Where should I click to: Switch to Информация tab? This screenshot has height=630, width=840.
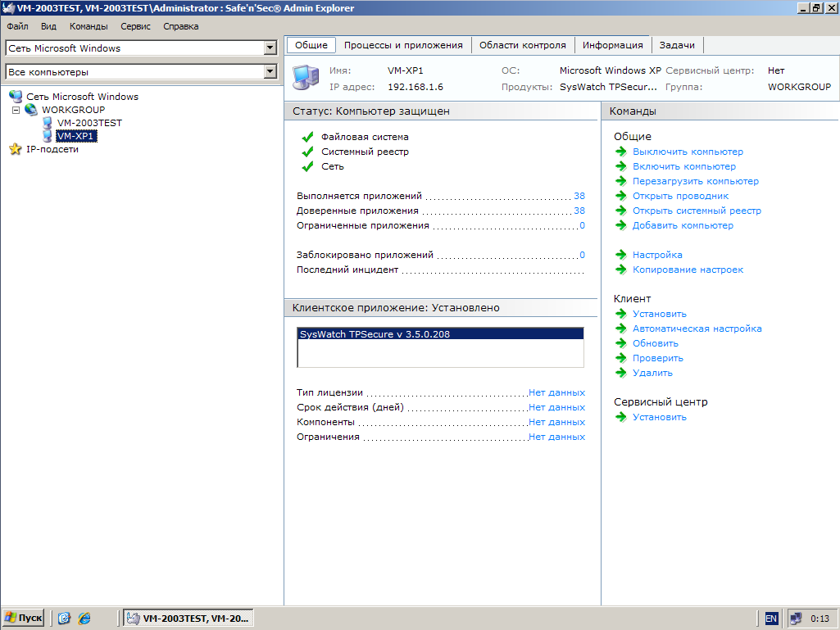(x=612, y=45)
